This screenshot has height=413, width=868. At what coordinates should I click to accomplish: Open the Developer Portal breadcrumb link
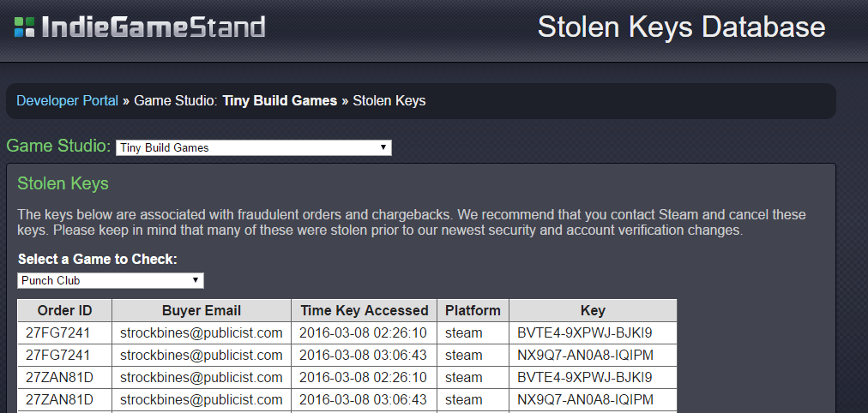click(67, 100)
